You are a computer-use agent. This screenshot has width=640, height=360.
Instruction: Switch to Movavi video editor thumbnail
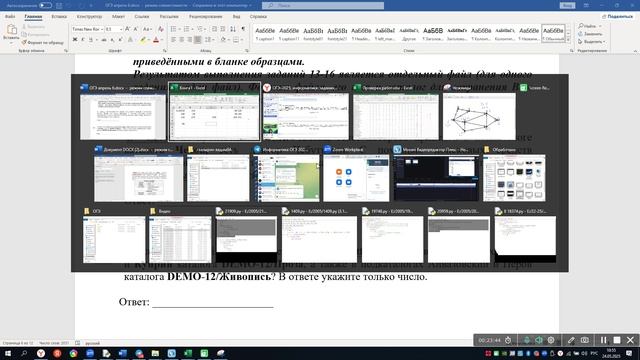436,173
